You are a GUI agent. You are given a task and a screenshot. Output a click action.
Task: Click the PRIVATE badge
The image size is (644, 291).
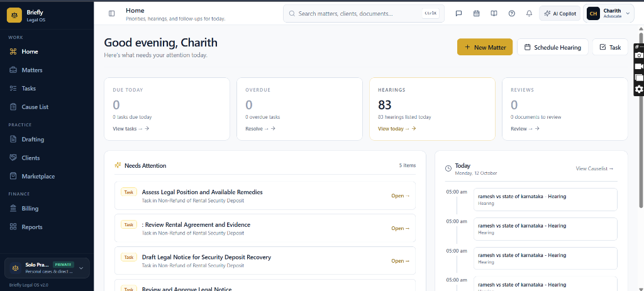[x=64, y=265]
